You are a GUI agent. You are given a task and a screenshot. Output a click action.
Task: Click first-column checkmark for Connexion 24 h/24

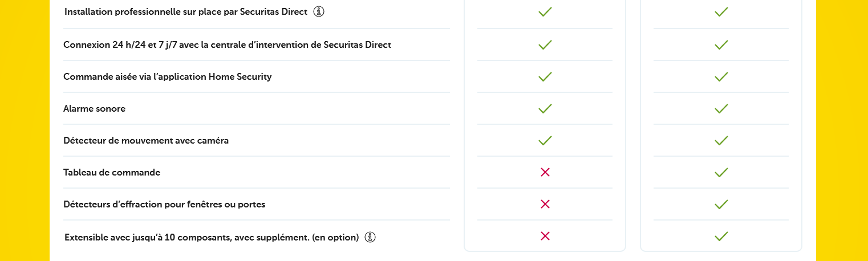coord(545,44)
